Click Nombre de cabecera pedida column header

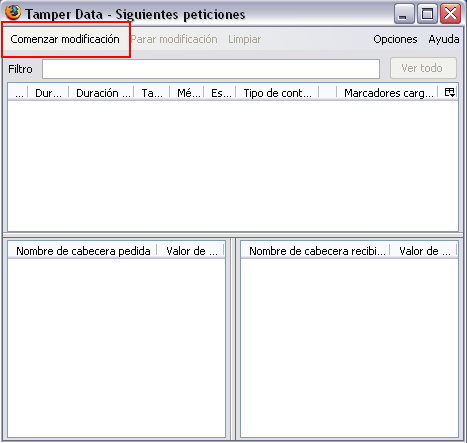[x=83, y=251]
